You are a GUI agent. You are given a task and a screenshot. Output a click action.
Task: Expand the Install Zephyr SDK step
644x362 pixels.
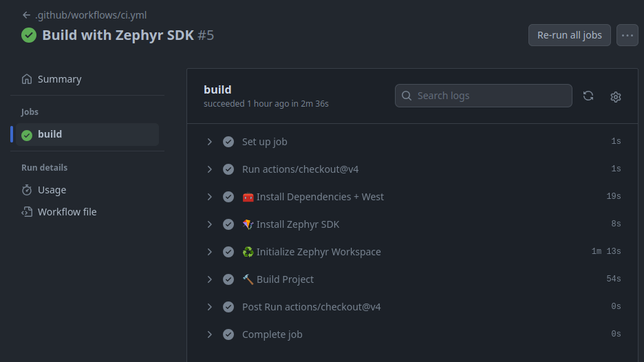click(x=210, y=224)
